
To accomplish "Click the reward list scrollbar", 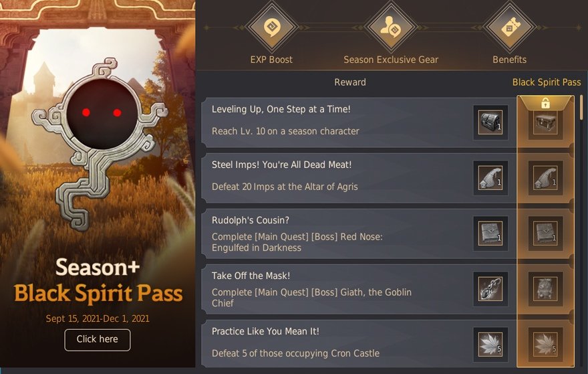I will pos(581,108).
